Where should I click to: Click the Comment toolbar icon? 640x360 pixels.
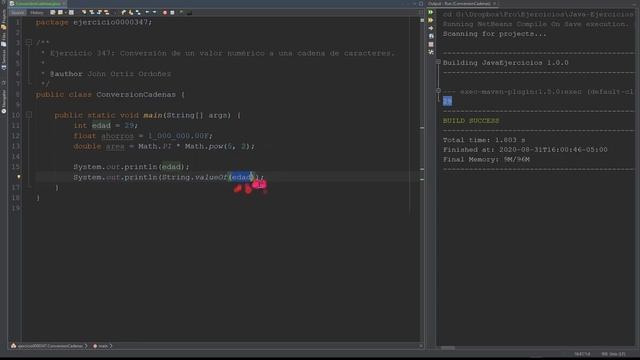click(x=181, y=13)
